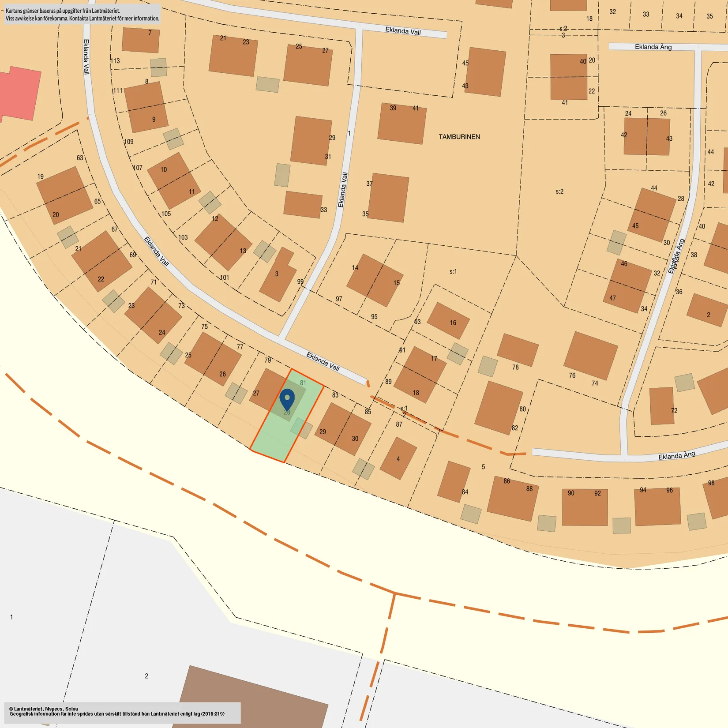
Task: Click the house numbered 2 beside label 36
Action: pyautogui.click(x=707, y=310)
